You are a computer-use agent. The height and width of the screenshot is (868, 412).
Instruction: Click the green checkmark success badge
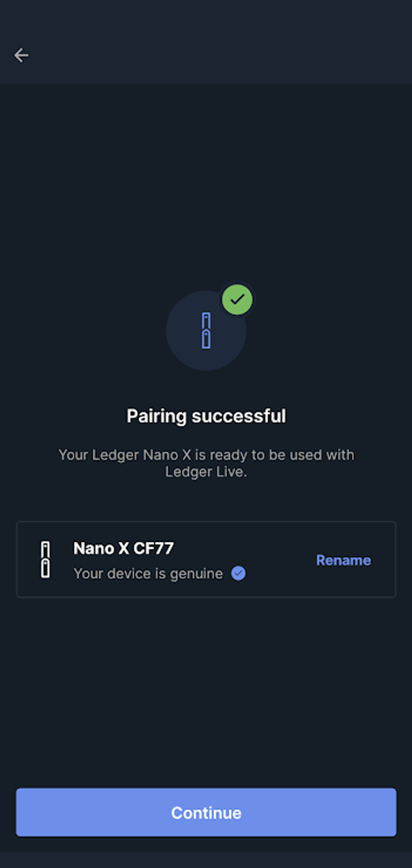click(238, 300)
